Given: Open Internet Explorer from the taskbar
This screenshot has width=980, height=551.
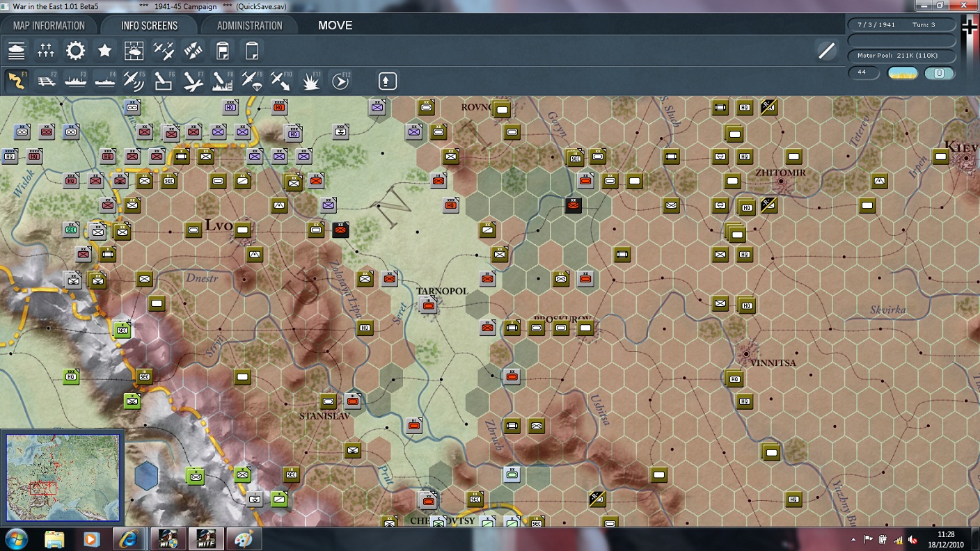Looking at the screenshot, I should point(129,539).
